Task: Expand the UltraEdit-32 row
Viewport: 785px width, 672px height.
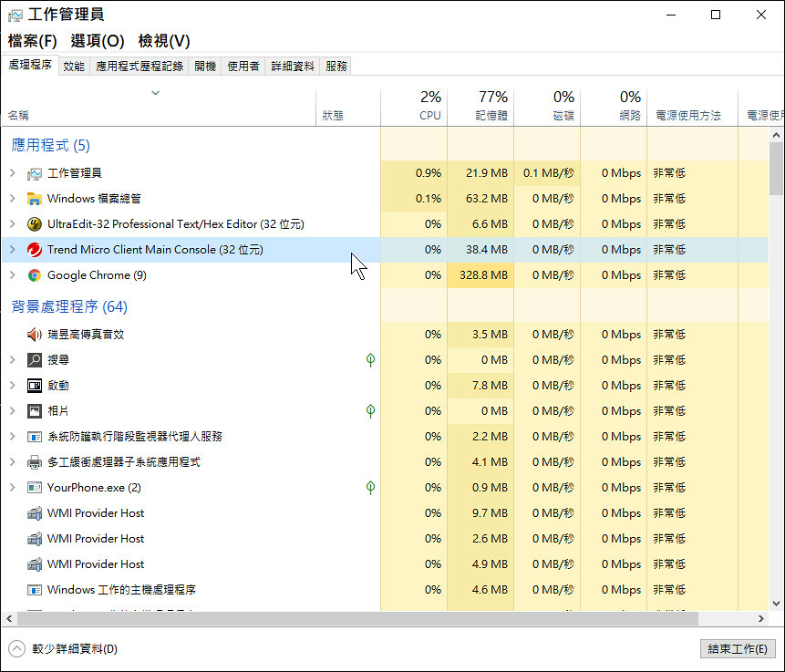Action: (13, 224)
